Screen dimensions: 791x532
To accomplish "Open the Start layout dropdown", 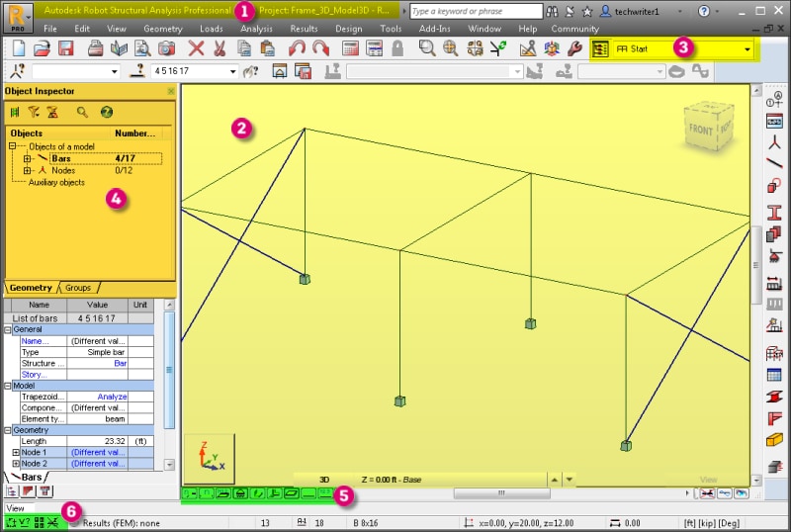I will coord(747,49).
